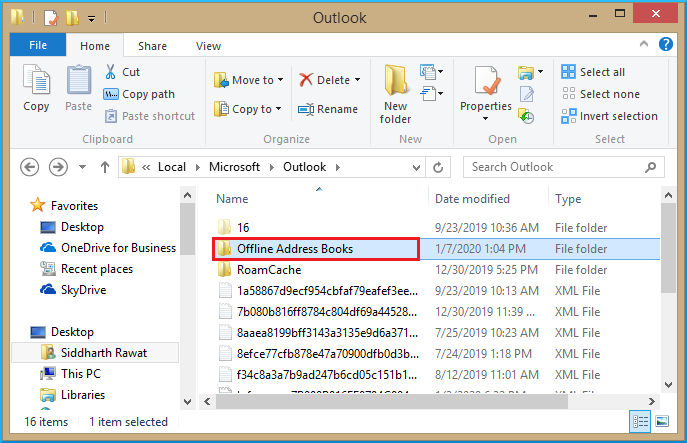
Task: Click Microsoft in the address breadcrumb
Action: [x=234, y=167]
